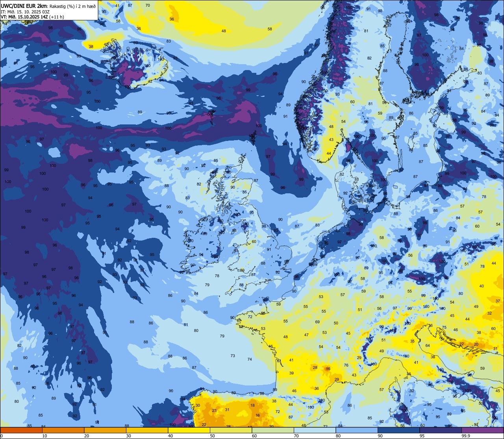Select the 80–90 light blue legend segment

point(357,430)
